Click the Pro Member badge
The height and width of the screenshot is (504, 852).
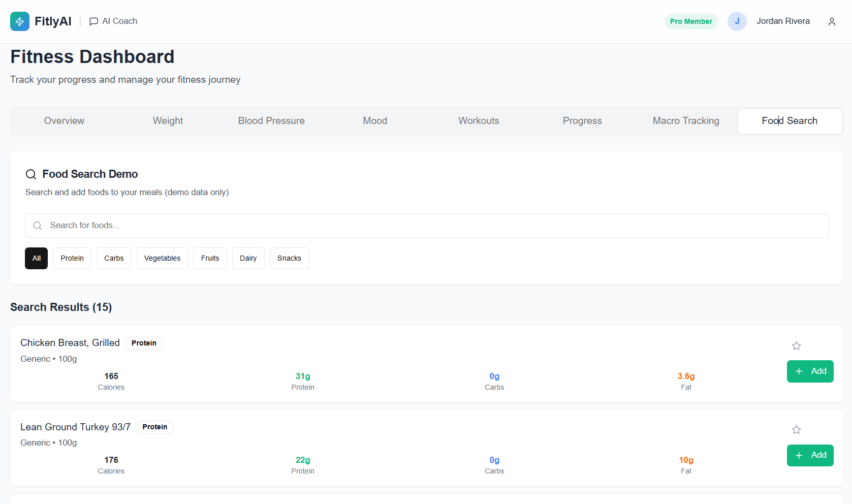(x=691, y=21)
